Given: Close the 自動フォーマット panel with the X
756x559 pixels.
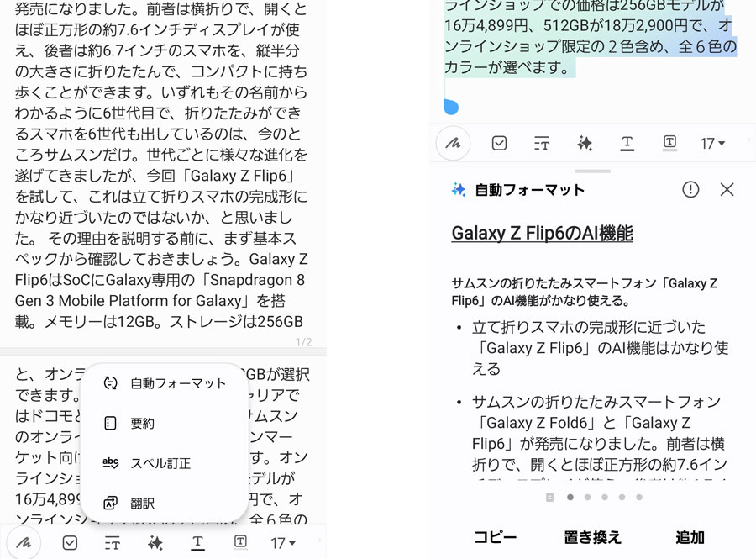Looking at the screenshot, I should click(x=727, y=189).
